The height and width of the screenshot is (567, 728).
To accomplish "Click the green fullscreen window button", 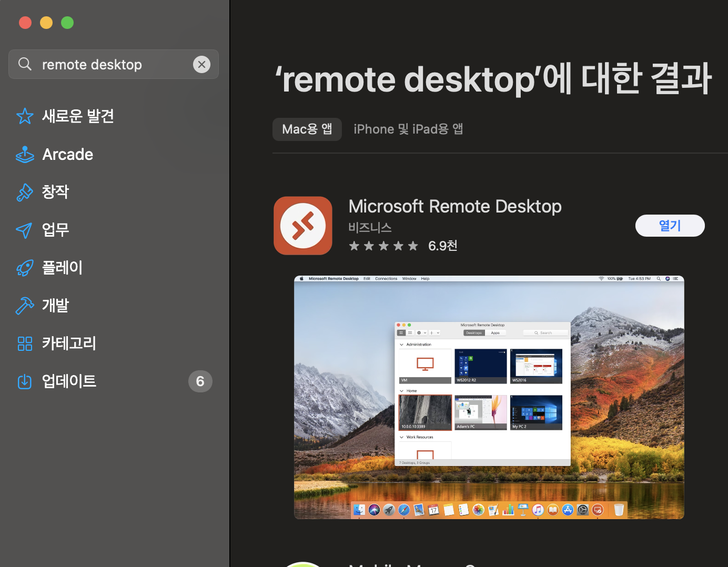I will point(67,23).
